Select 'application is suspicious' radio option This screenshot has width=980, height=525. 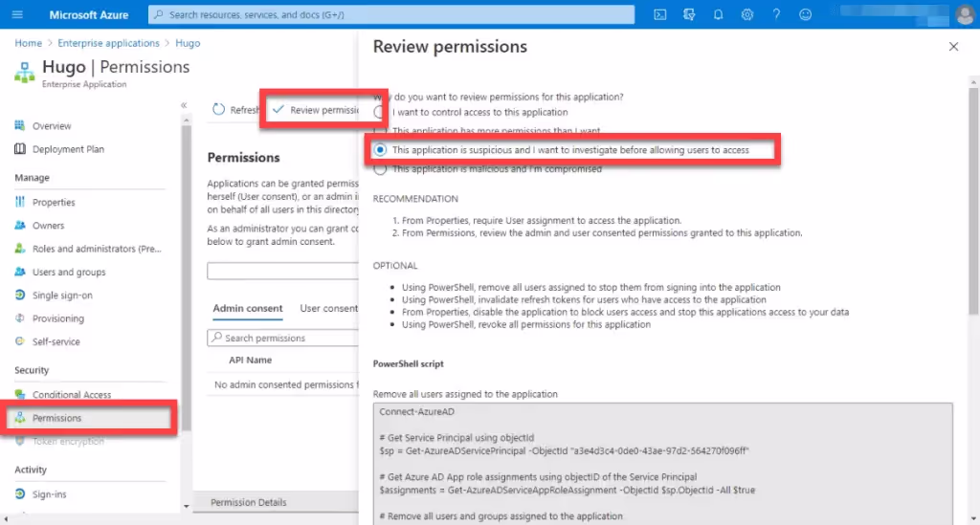[x=380, y=150]
